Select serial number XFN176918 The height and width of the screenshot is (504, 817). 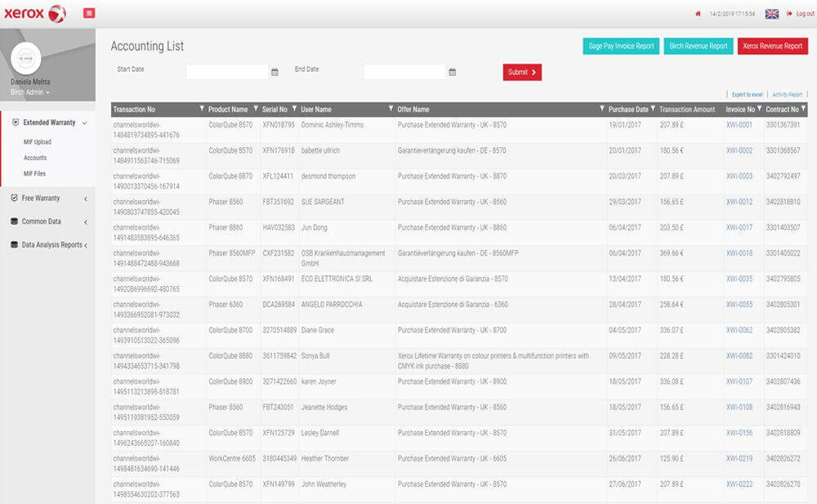coord(279,150)
